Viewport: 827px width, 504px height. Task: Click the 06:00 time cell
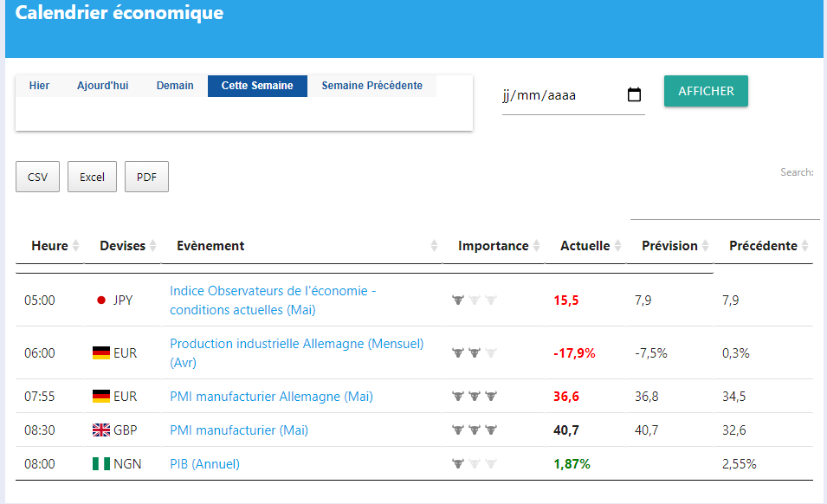tap(40, 352)
